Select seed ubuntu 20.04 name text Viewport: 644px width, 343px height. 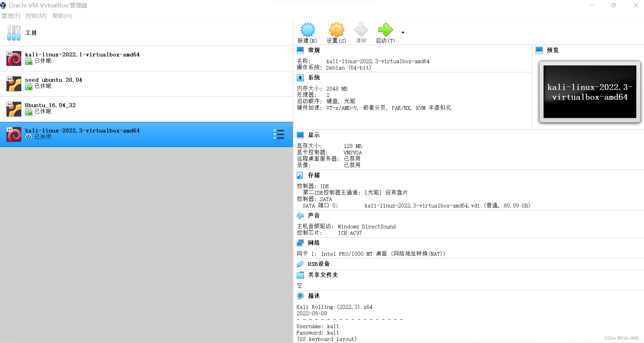tap(53, 80)
